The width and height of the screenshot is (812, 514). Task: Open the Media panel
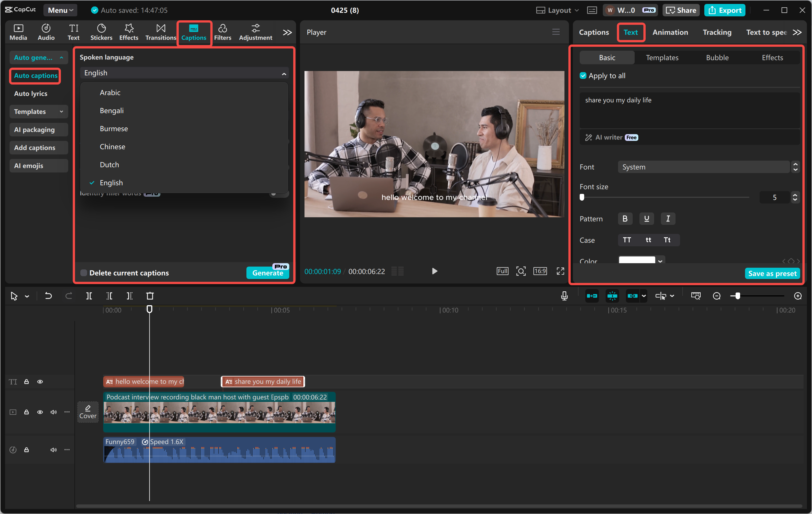pos(18,32)
